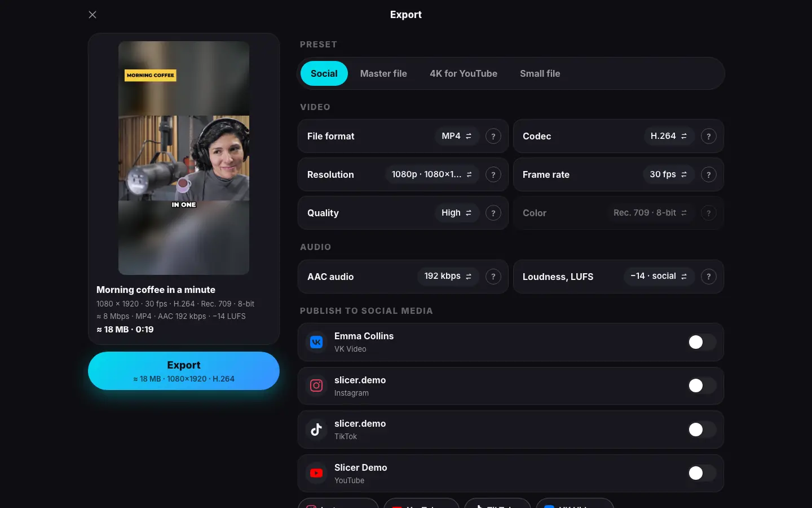Click the "File format" label

(331, 136)
